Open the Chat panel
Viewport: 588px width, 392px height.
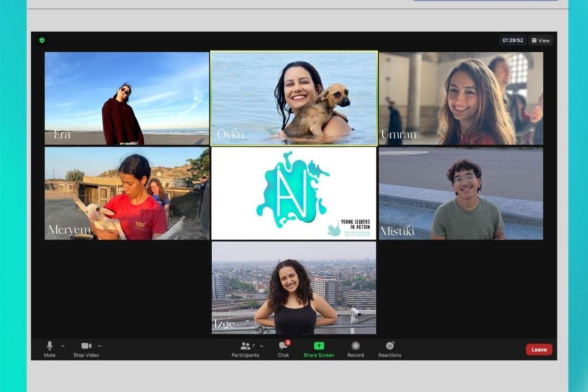pyautogui.click(x=283, y=349)
